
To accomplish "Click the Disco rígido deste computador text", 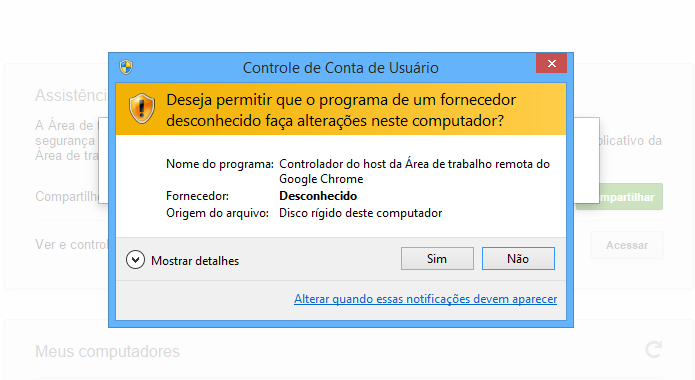I will pos(360,213).
